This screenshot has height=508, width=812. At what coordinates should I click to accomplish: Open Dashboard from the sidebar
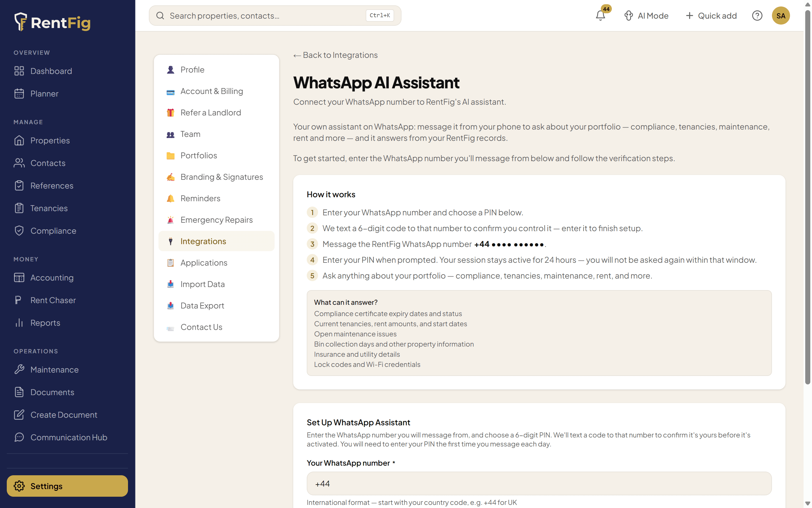tap(67, 71)
